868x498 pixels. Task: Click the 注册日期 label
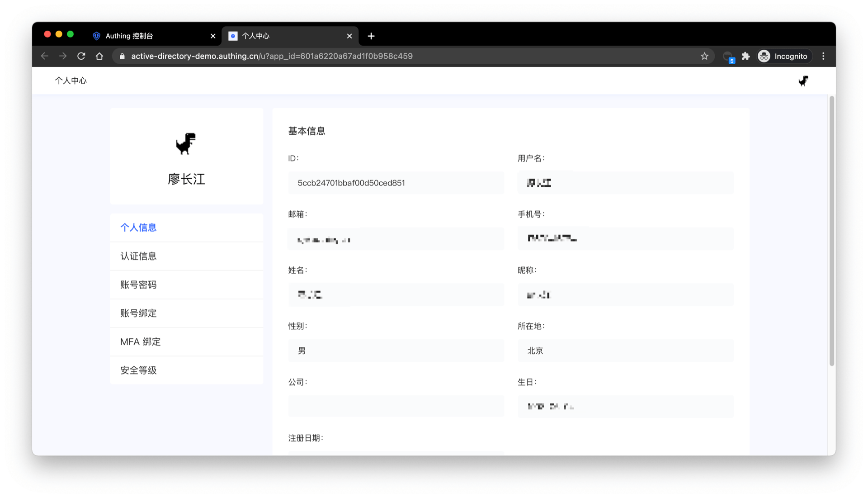306,438
